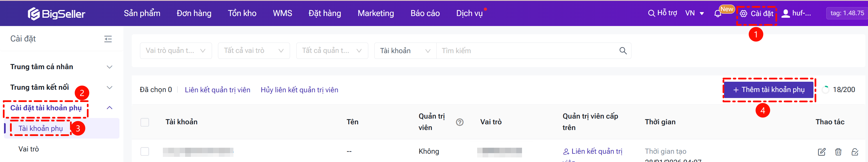Select Vai trò in the sidebar

(x=29, y=149)
